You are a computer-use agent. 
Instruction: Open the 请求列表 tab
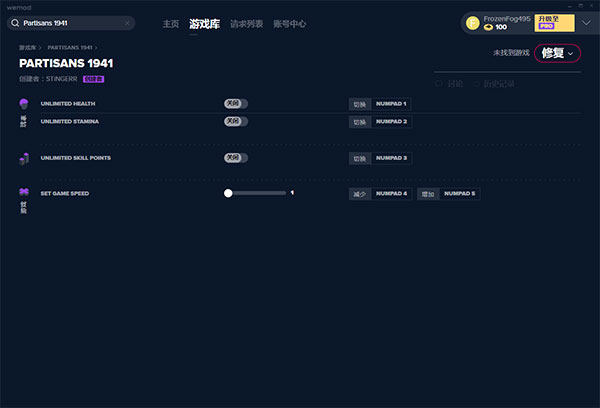point(245,23)
